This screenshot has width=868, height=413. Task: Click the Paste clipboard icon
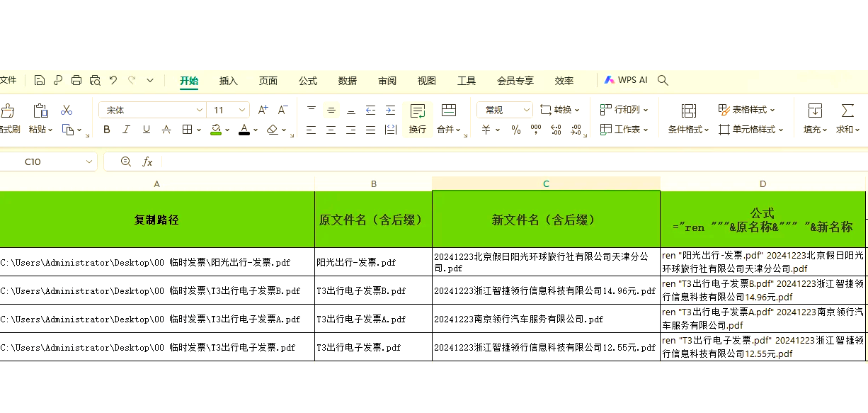point(40,111)
